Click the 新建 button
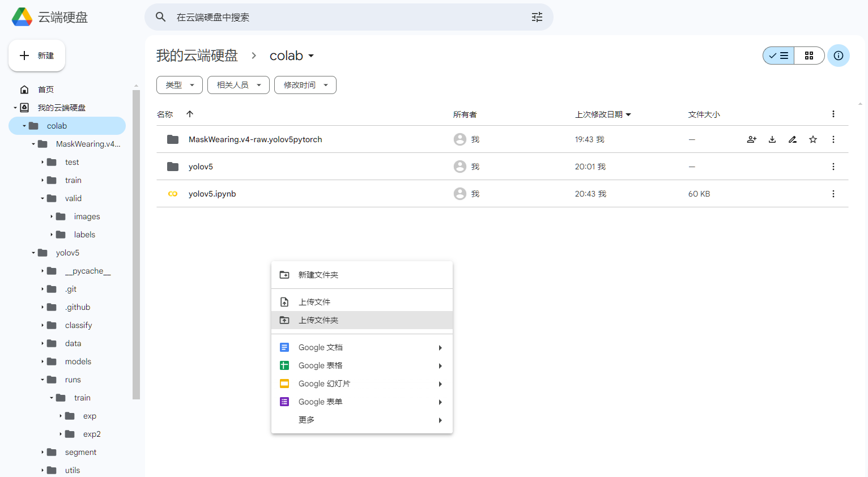Viewport: 868px width, 477px height. [x=37, y=56]
